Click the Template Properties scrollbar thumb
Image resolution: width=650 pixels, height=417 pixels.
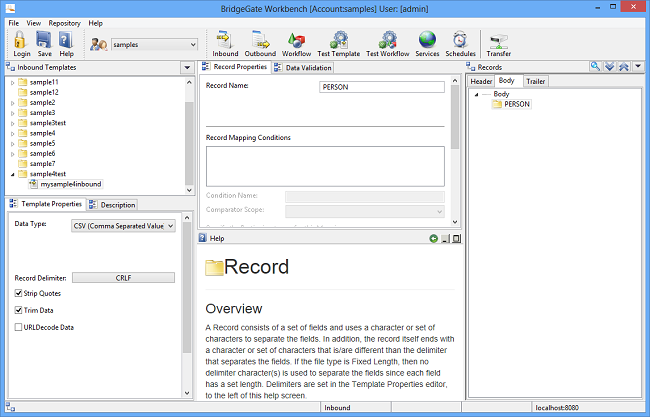click(187, 287)
